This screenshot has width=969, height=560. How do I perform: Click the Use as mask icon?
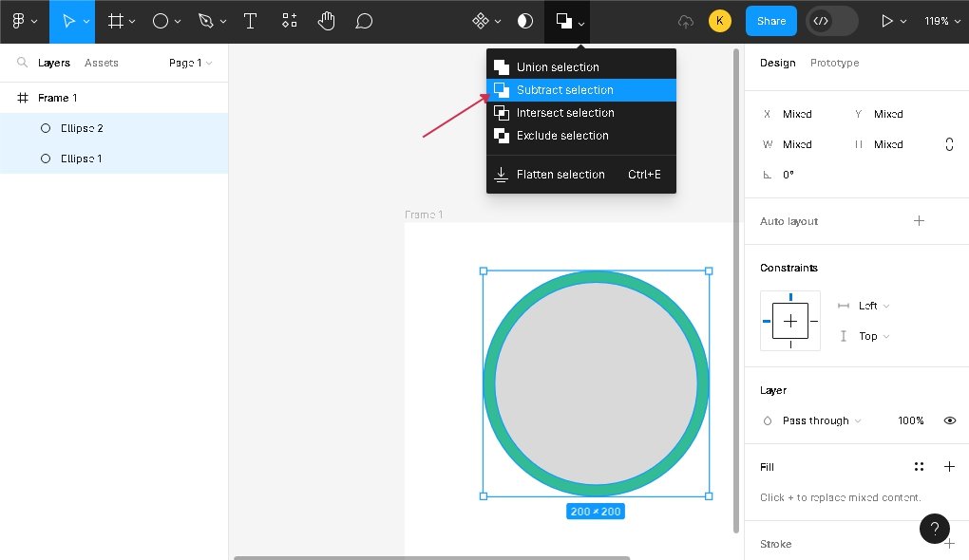[x=524, y=21]
